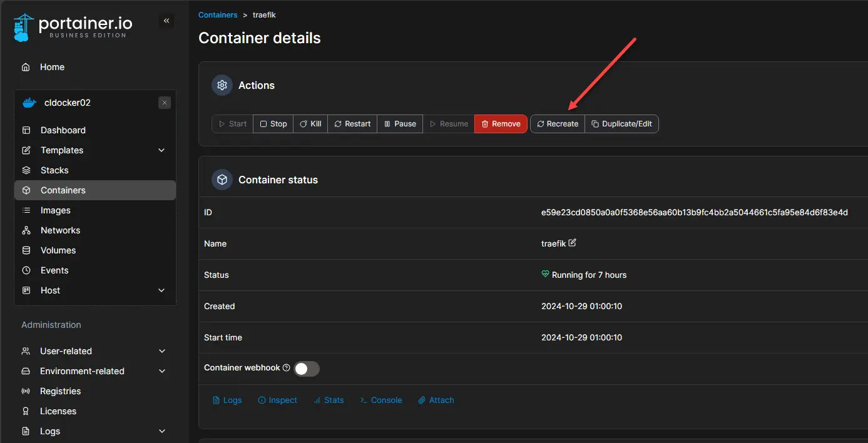This screenshot has height=443, width=868.
Task: Click the Home house icon
Action: pos(26,67)
